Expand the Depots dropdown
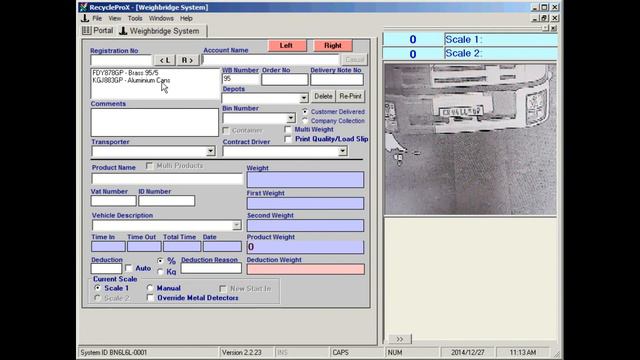 tap(303, 98)
